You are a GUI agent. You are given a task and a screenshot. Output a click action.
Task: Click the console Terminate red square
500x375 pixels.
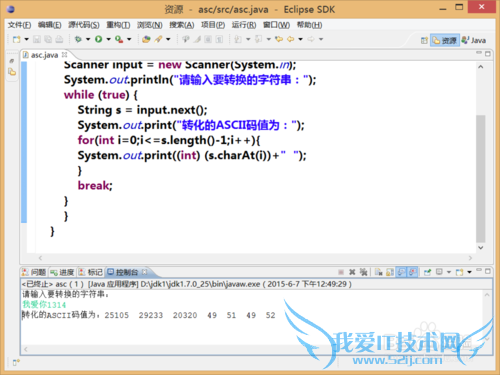pos(341,272)
